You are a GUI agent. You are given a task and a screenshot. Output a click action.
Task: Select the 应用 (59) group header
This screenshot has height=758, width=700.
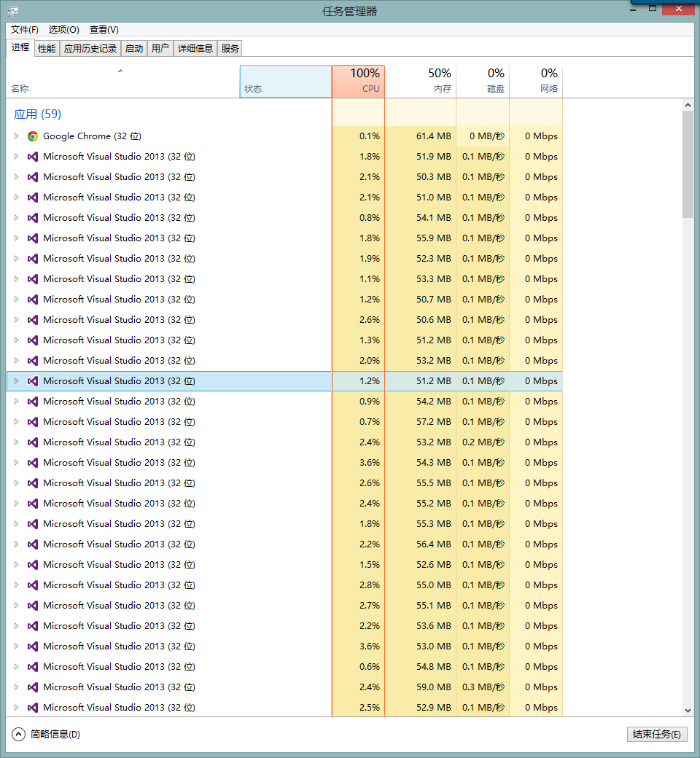[x=37, y=114]
